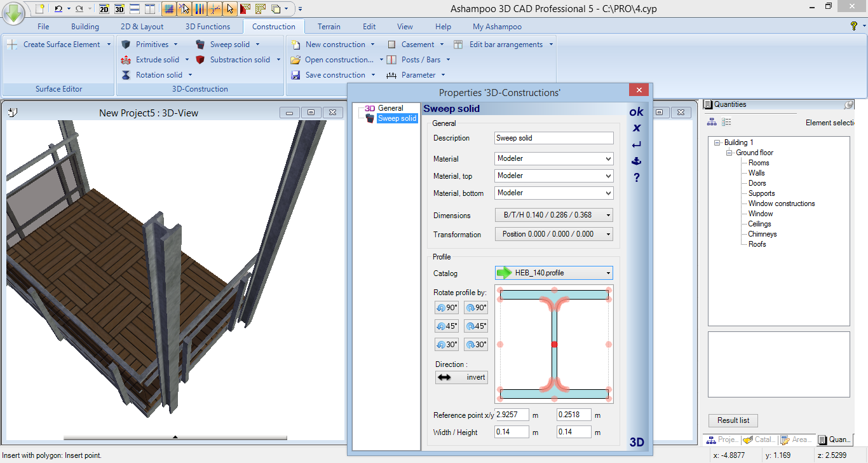Screen dimensions: 868x463
Task: Switch to 3D view mode icon
Action: pyautogui.click(x=119, y=9)
